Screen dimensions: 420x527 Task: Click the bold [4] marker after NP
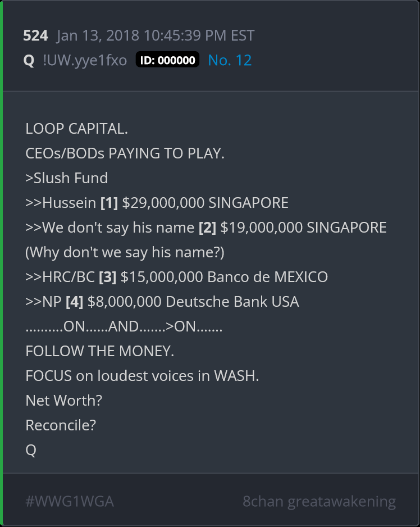75,302
